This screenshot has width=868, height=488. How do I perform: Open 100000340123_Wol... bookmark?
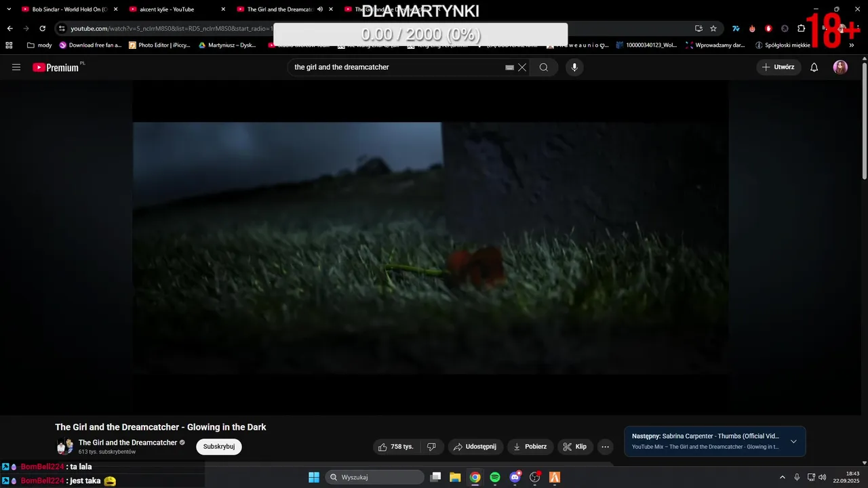[646, 45]
